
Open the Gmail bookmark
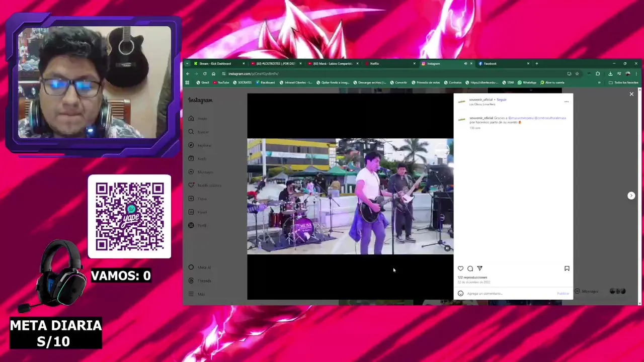pyautogui.click(x=203, y=82)
